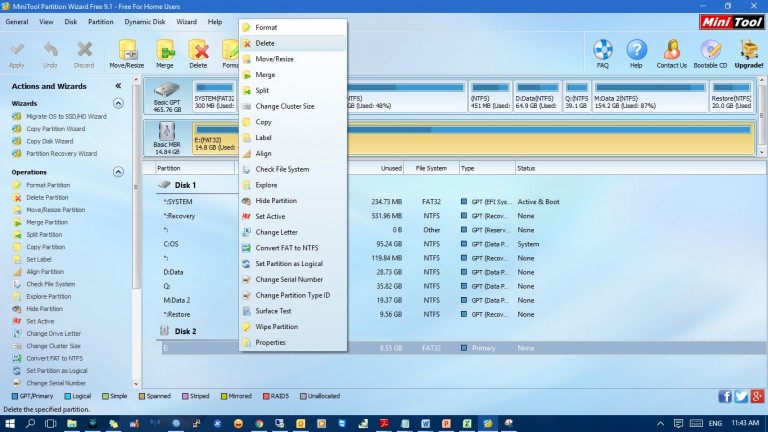The height and width of the screenshot is (432, 768).
Task: Open the Help menu in menu bar
Action: (x=215, y=22)
